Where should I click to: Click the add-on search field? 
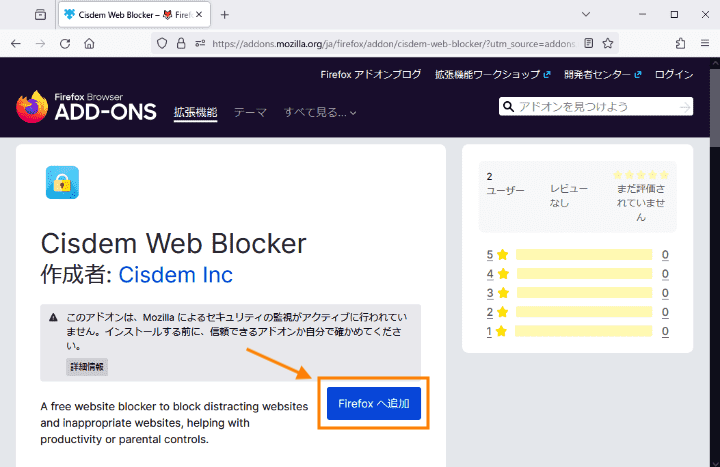597,107
